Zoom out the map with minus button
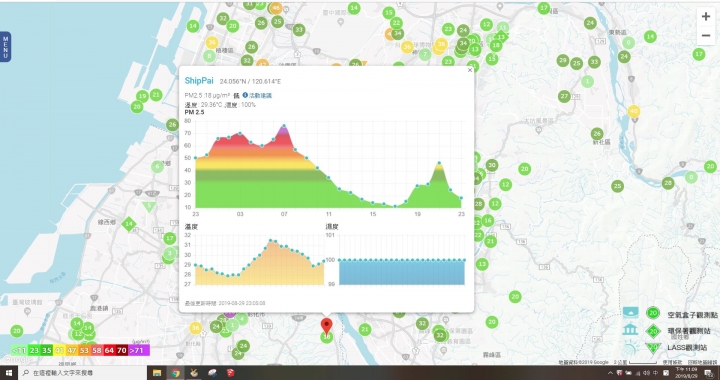This screenshot has width=720, height=380. pyautogui.click(x=706, y=36)
